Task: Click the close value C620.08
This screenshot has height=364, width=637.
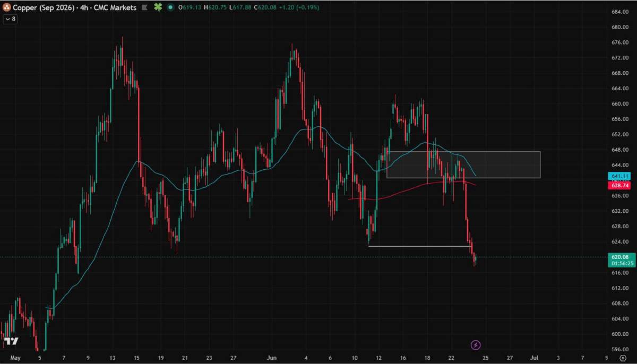Action: click(265, 8)
